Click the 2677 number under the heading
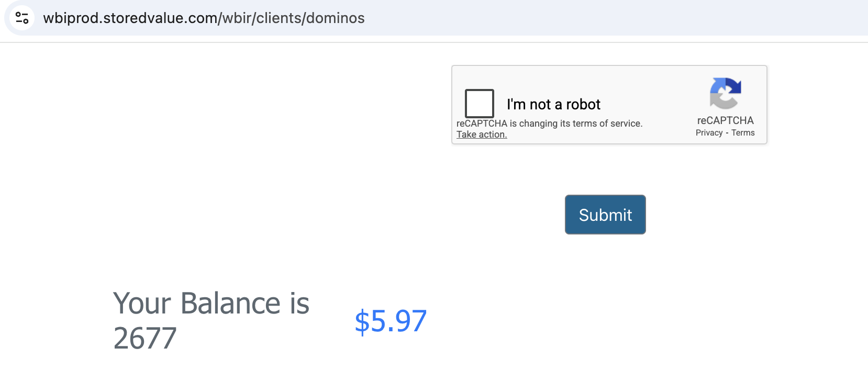 [145, 338]
